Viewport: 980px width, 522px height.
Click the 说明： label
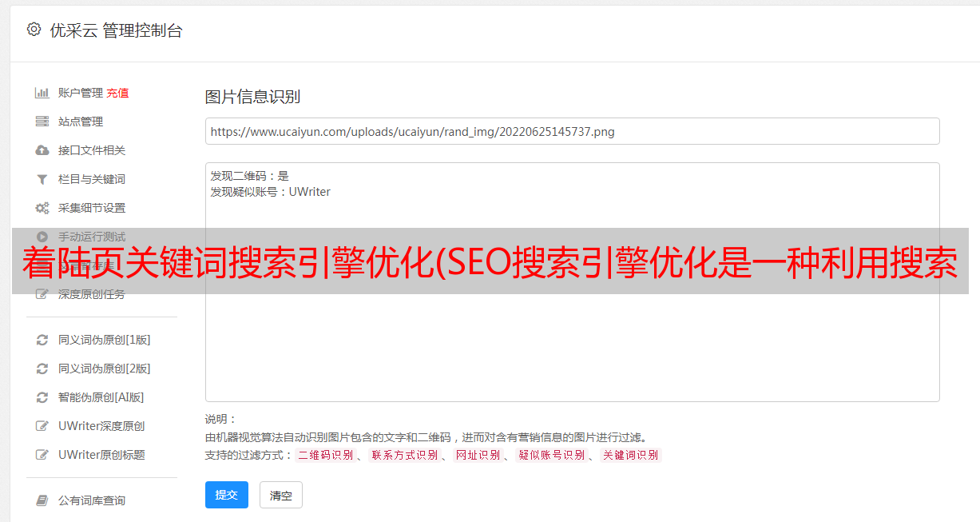(x=220, y=419)
